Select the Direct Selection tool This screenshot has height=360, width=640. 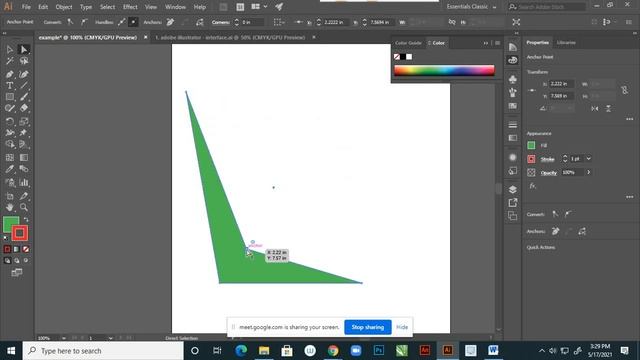pos(24,49)
